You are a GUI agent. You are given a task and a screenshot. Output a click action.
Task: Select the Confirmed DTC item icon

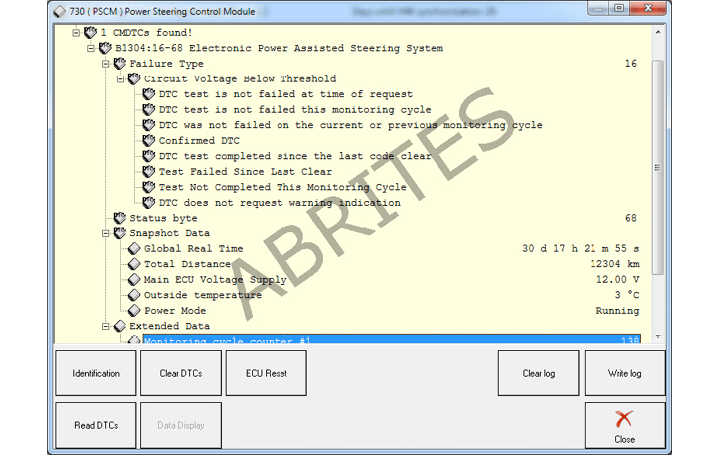click(x=150, y=141)
